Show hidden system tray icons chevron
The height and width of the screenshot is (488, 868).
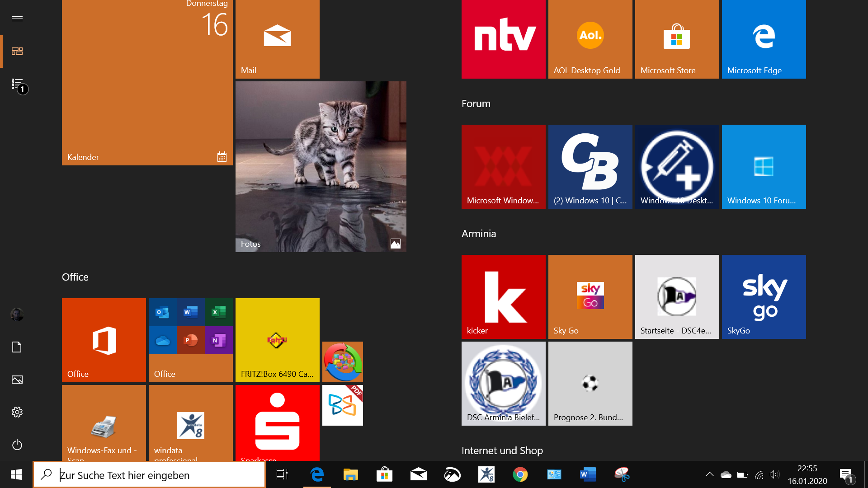pyautogui.click(x=709, y=474)
